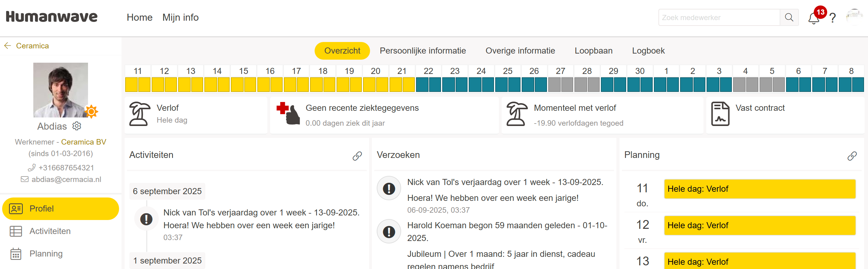
Task: Click the yellow leave block under day 15
Action: point(243,85)
